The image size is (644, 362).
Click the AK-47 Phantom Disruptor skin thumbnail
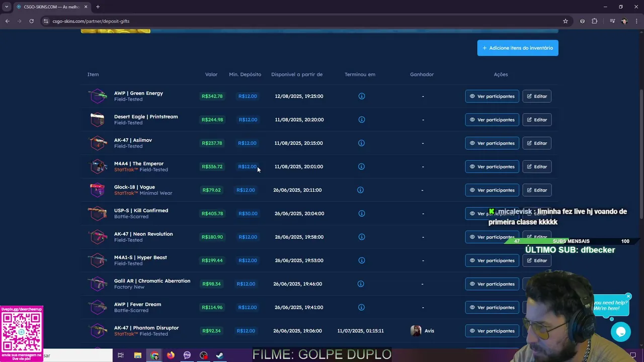click(x=97, y=331)
